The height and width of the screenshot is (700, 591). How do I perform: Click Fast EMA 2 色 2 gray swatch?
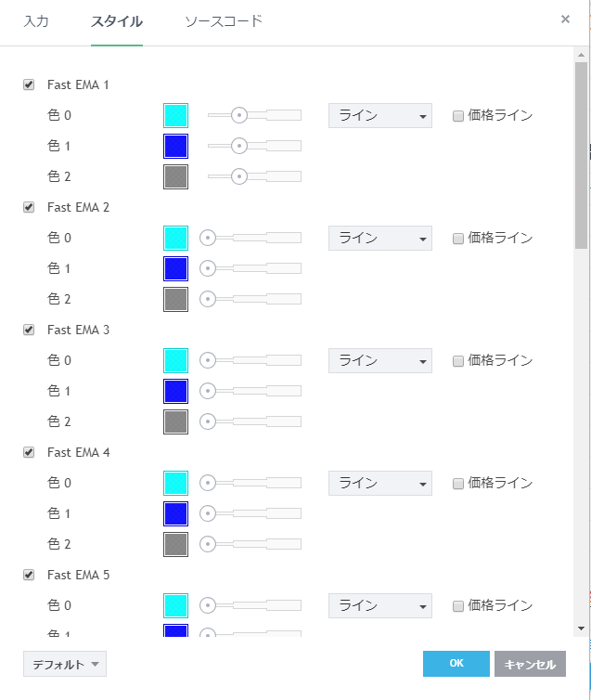(x=175, y=299)
